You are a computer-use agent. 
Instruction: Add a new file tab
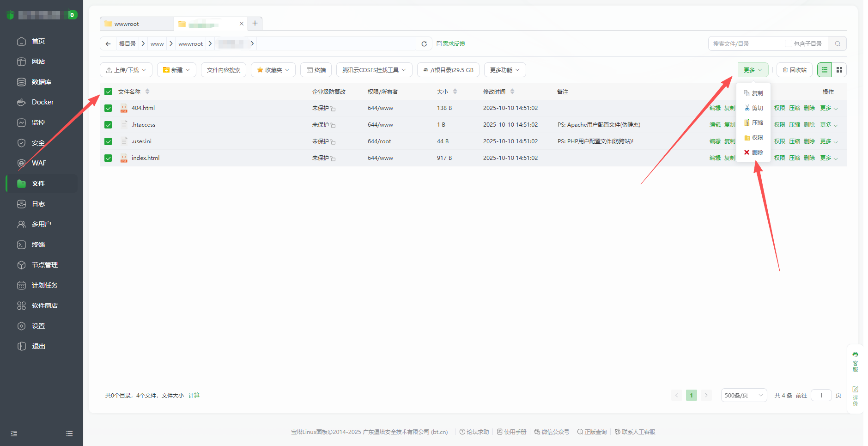click(x=255, y=24)
